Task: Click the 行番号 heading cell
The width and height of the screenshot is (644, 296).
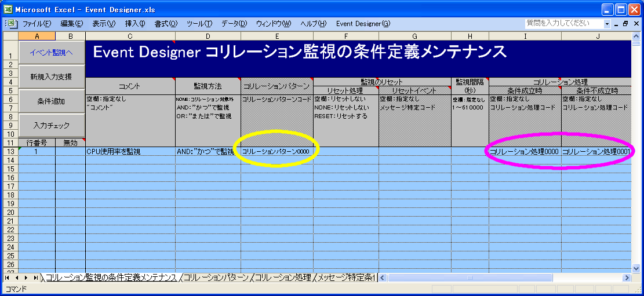Action: click(x=37, y=143)
